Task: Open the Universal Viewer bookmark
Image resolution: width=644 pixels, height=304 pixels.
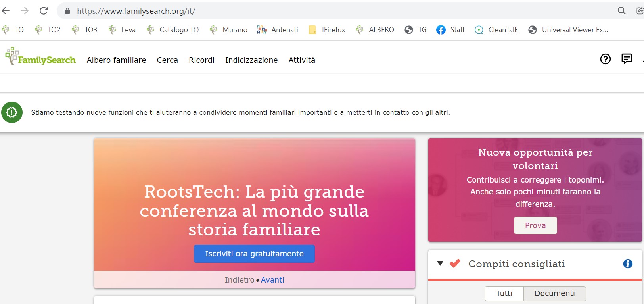Action: (568, 30)
